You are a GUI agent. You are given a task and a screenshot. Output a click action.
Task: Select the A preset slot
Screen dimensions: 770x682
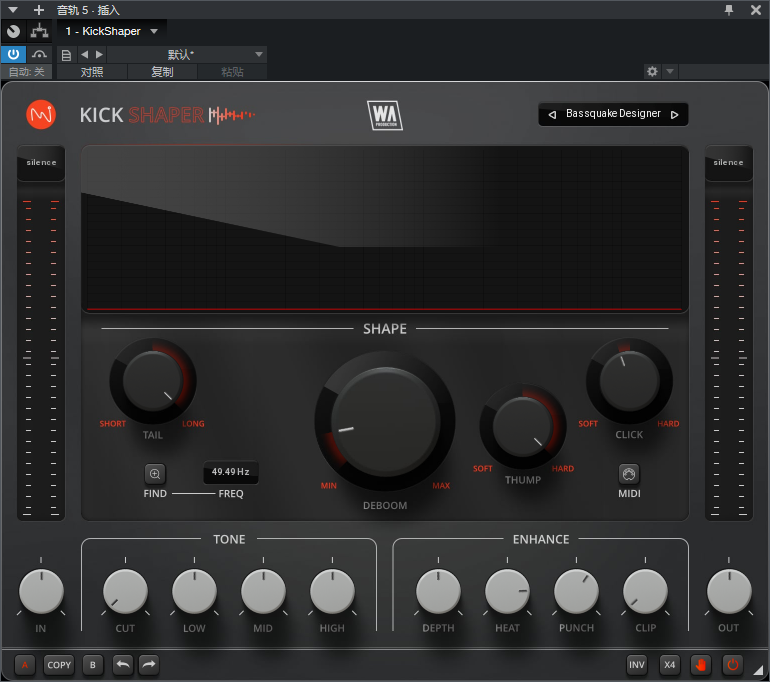point(25,665)
